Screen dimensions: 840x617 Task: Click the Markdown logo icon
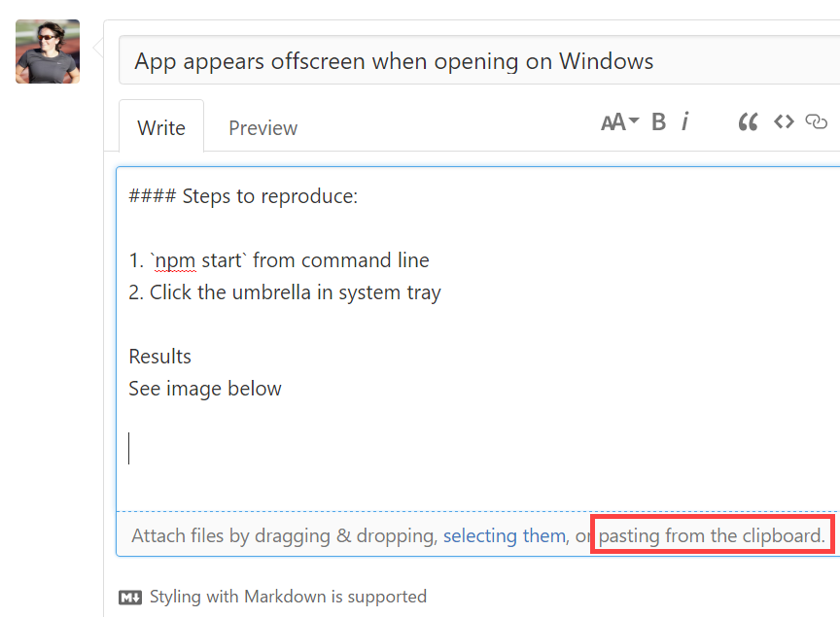[x=130, y=597]
